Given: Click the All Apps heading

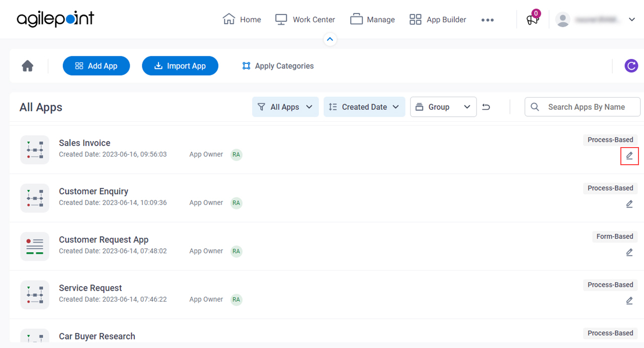Looking at the screenshot, I should [x=41, y=107].
